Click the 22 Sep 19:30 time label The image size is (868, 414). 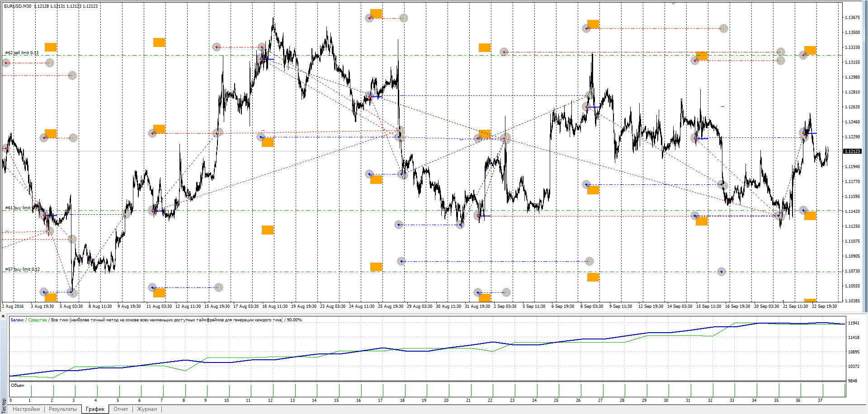824,306
